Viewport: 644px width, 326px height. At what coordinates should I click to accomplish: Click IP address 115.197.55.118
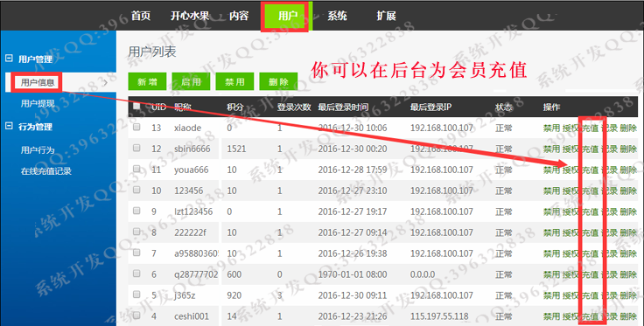(x=439, y=316)
